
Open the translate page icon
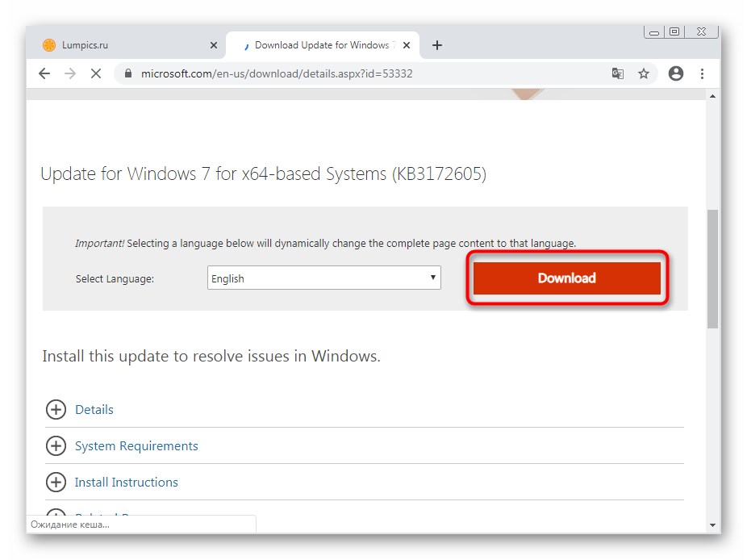pos(618,73)
